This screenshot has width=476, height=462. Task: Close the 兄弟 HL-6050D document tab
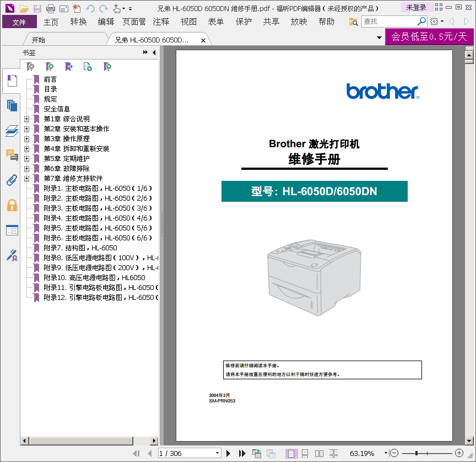203,40
